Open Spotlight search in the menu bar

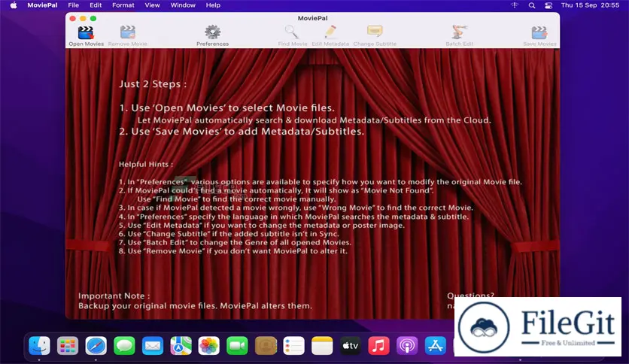point(531,5)
